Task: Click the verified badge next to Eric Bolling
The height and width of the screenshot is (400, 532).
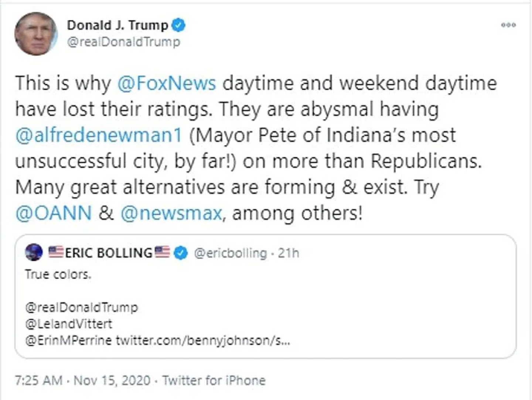Action: [x=180, y=253]
